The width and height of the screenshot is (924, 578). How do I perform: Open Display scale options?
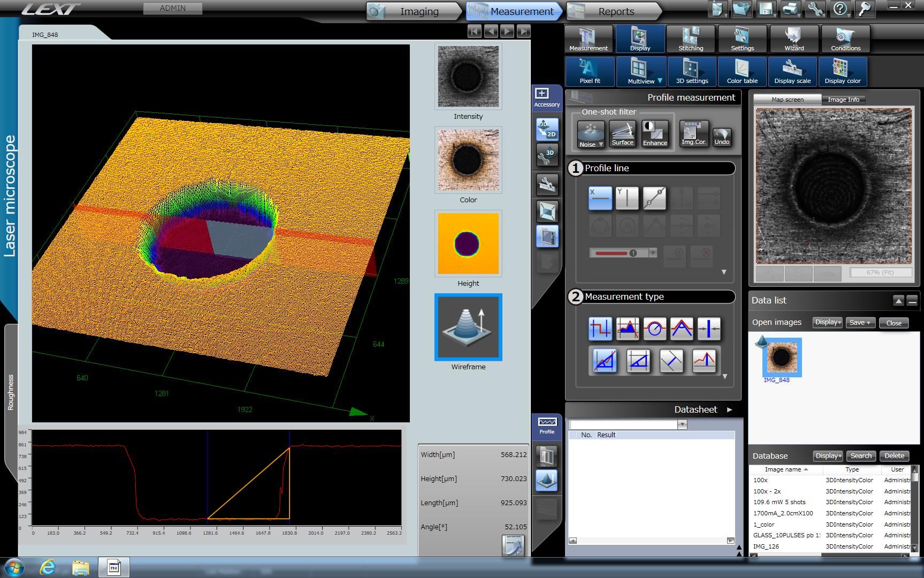point(792,72)
